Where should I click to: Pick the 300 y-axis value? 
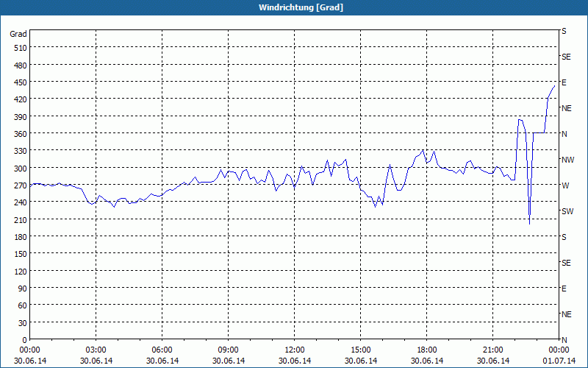click(21, 169)
